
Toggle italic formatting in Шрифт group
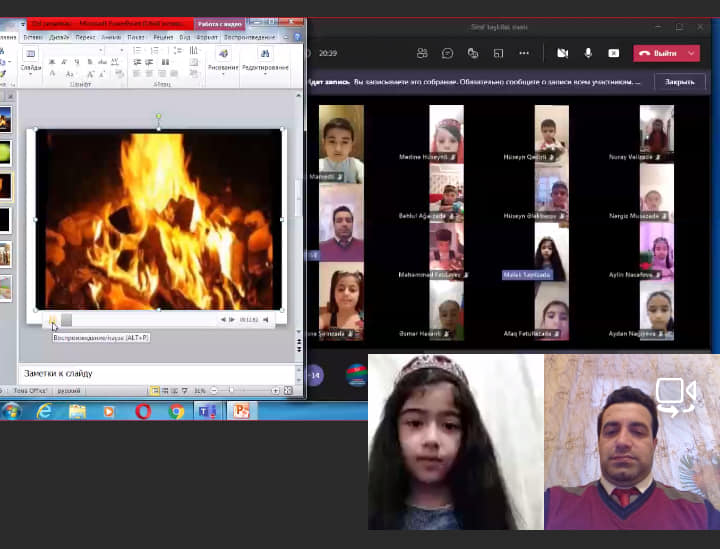pos(64,62)
